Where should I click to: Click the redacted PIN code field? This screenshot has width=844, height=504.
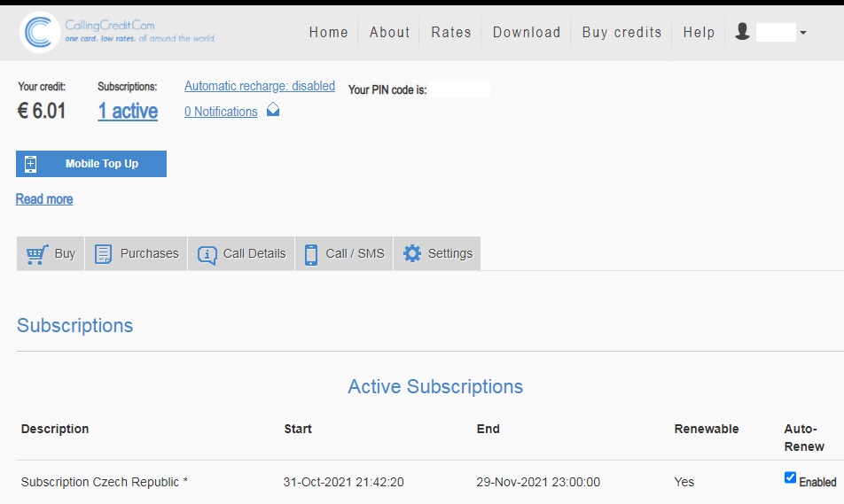(459, 89)
